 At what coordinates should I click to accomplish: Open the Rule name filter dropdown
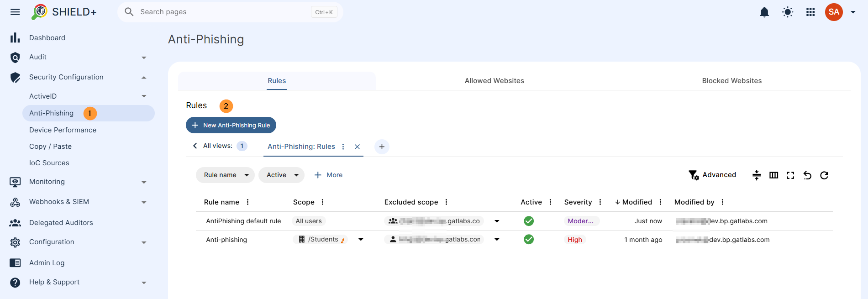tap(225, 175)
